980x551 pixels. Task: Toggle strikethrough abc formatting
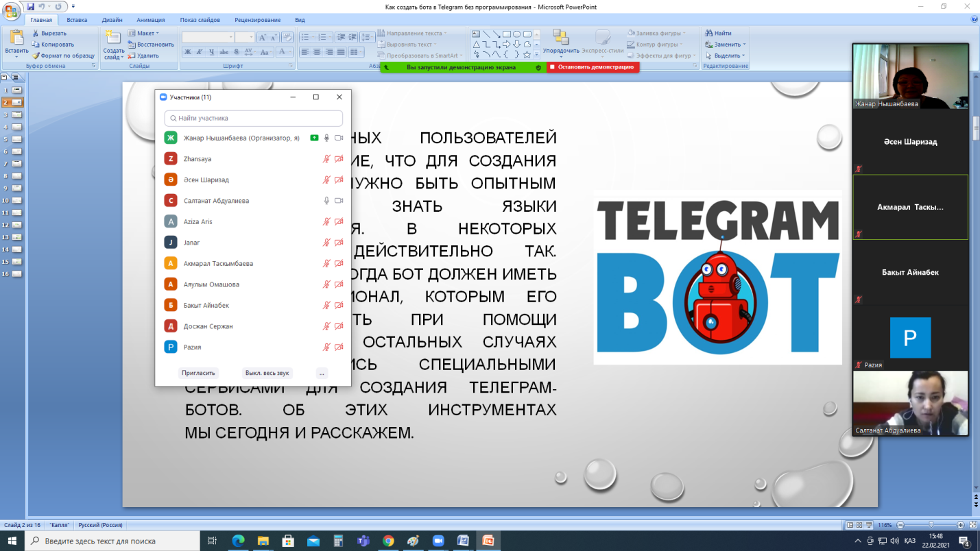224,51
